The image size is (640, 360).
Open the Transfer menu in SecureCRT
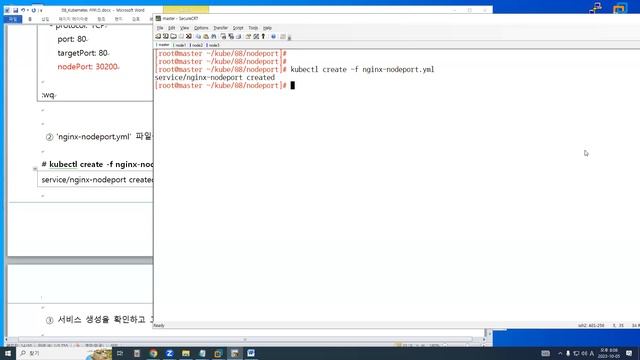point(220,28)
